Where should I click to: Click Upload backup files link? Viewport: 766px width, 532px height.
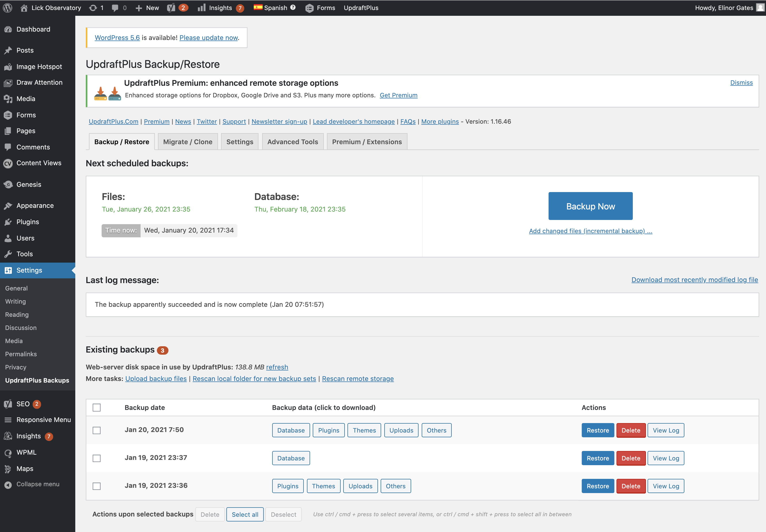[x=156, y=379]
